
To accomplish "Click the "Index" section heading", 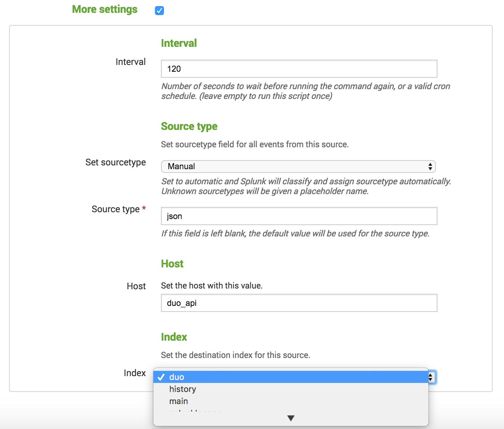I will 174,337.
